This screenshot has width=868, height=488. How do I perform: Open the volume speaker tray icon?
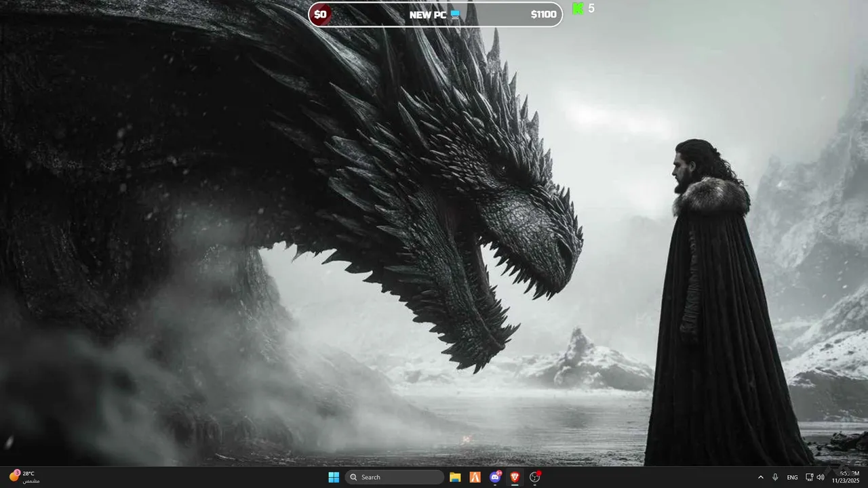(821, 477)
